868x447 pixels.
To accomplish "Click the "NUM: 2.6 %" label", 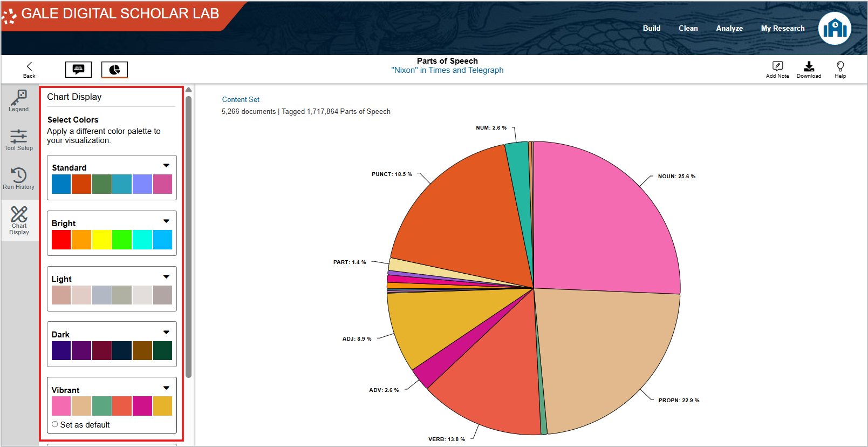I will pyautogui.click(x=491, y=128).
